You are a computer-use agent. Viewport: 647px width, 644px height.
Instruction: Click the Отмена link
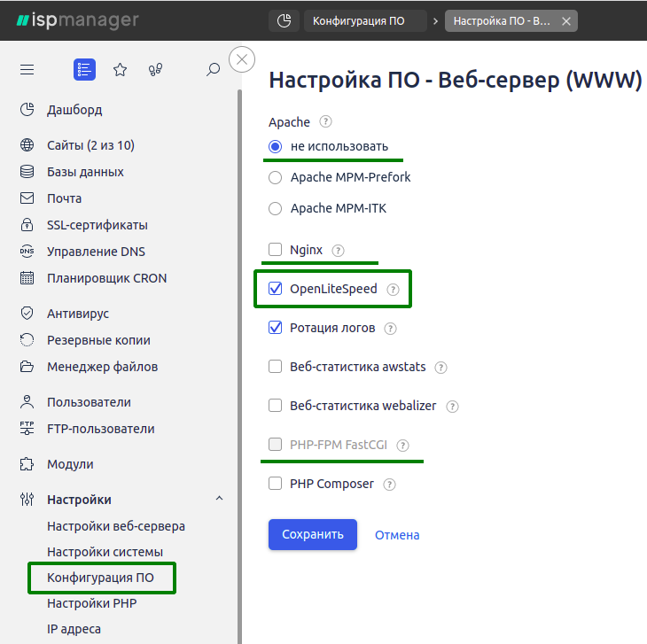click(397, 535)
